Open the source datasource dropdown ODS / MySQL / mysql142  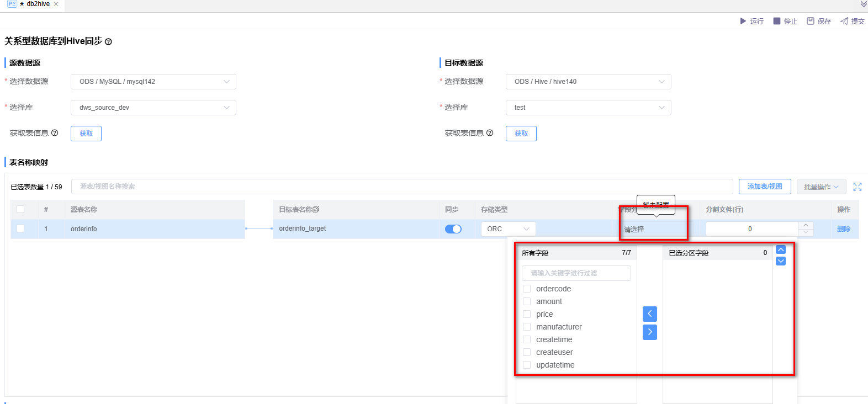(154, 82)
